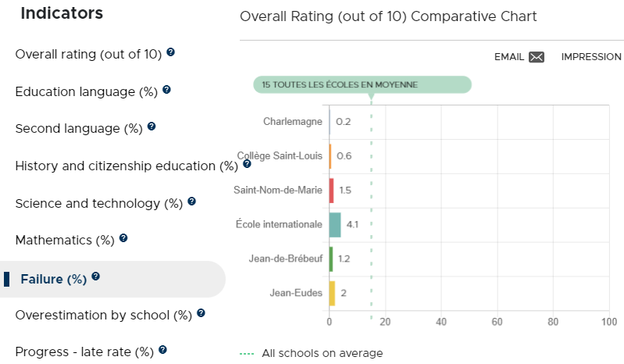Viewport: 624px width, 364px height.
Task: Click help icon for Progress late rate
Action: [162, 350]
